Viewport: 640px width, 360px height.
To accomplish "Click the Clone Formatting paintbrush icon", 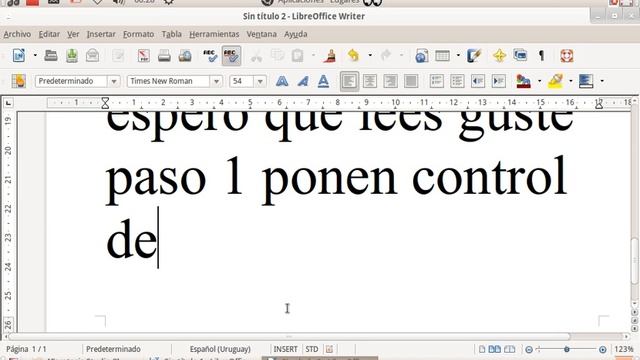I will (330, 56).
